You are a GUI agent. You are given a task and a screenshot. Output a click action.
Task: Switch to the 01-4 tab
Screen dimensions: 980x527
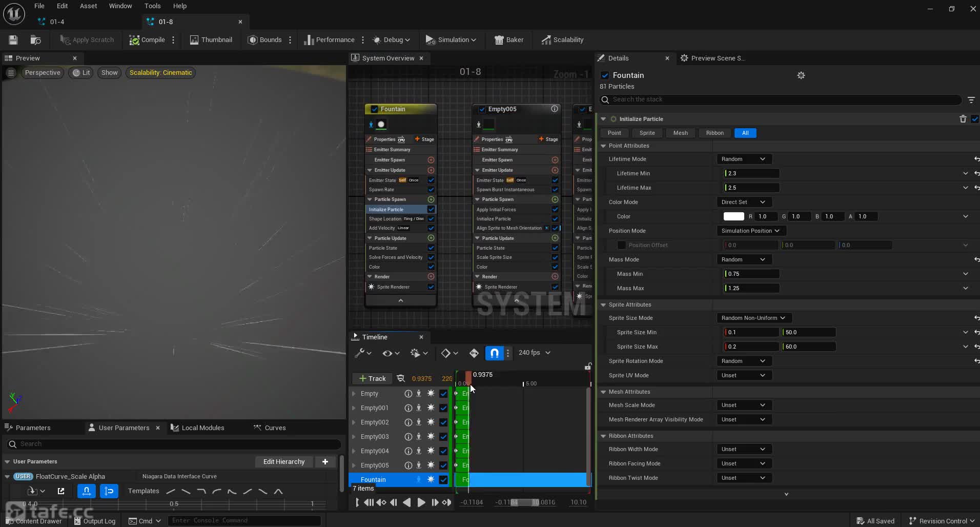57,22
